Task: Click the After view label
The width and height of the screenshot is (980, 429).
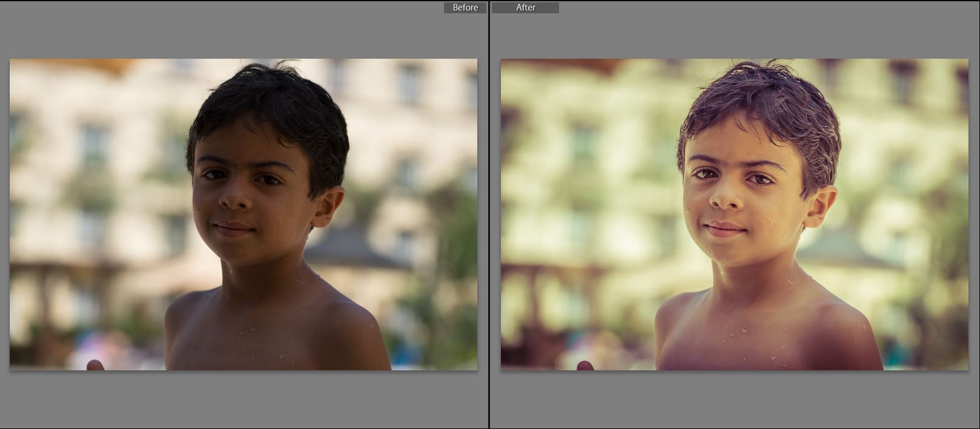Action: point(525,8)
